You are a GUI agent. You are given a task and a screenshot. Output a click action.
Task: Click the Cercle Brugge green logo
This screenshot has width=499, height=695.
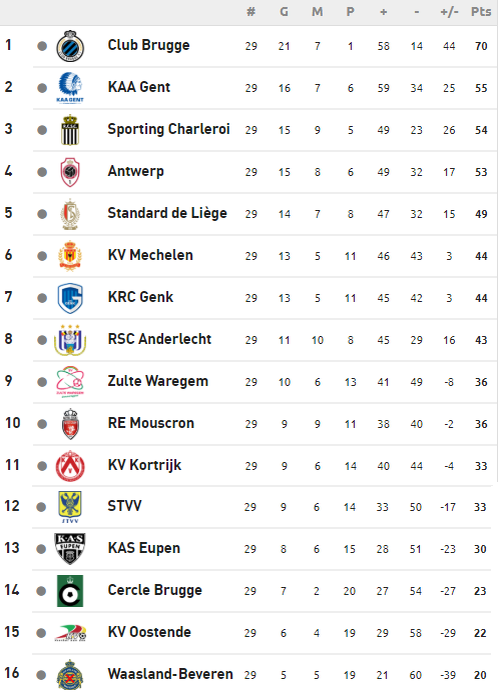[x=70, y=591]
